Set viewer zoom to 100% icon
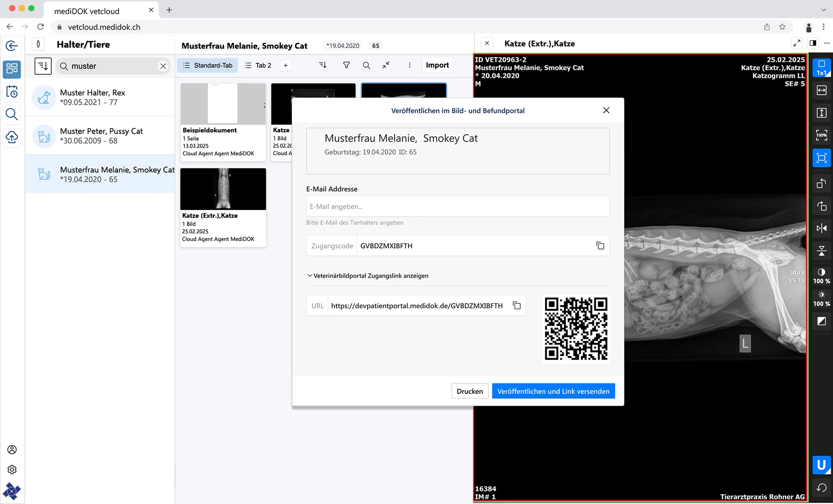833x504 pixels. coord(821,135)
